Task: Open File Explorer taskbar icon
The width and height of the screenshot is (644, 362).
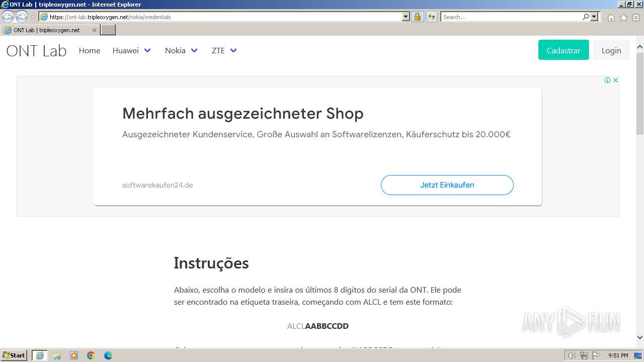Action: tap(57, 355)
